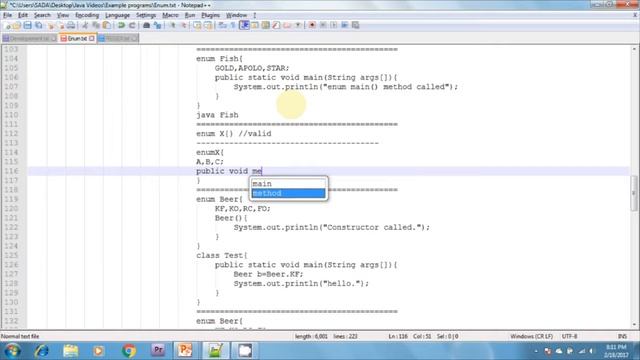Choose 'main' from the autocomplete list
Image resolution: width=640 pixels, height=360 pixels.
click(x=289, y=184)
